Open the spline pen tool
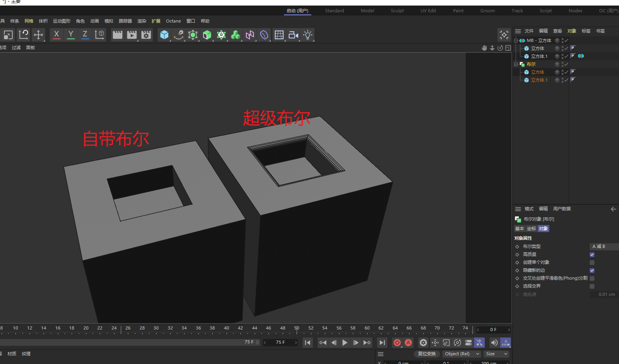This screenshot has height=364, width=619. click(x=179, y=35)
